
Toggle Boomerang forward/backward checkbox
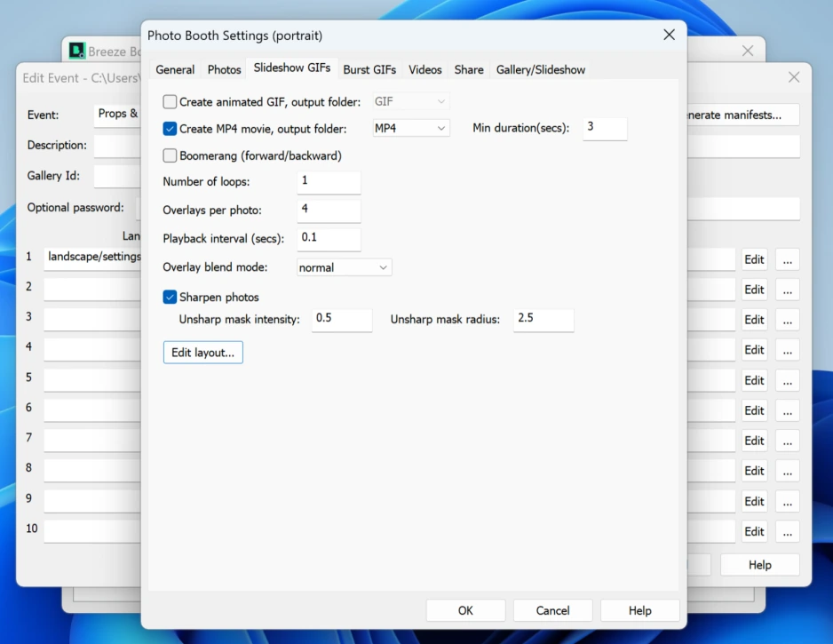pyautogui.click(x=170, y=155)
